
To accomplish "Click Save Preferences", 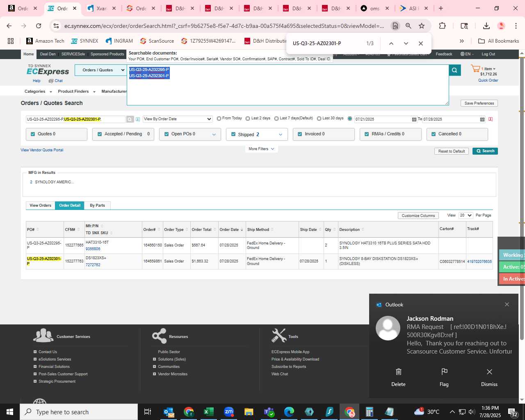I will click(479, 103).
